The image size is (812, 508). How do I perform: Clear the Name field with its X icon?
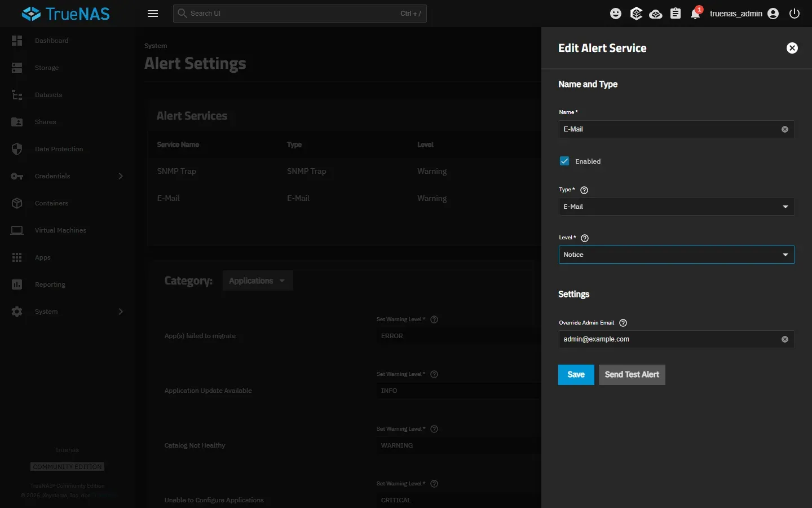pyautogui.click(x=785, y=129)
